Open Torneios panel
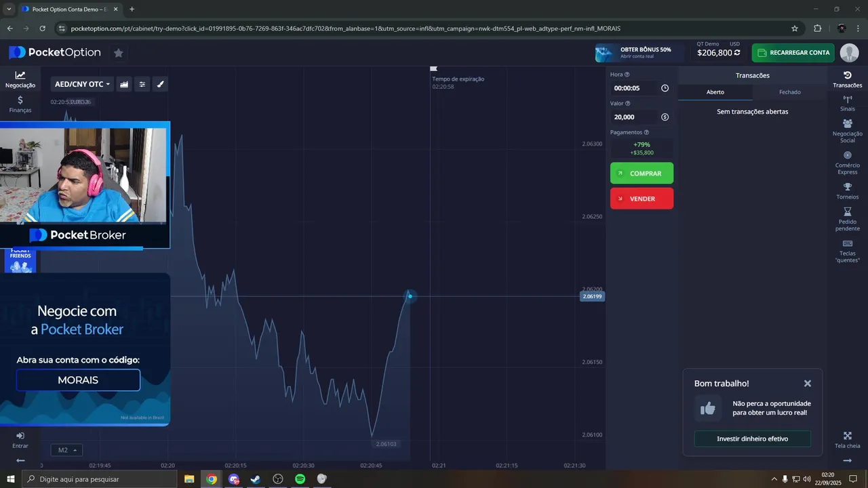This screenshot has height=488, width=868. (847, 191)
